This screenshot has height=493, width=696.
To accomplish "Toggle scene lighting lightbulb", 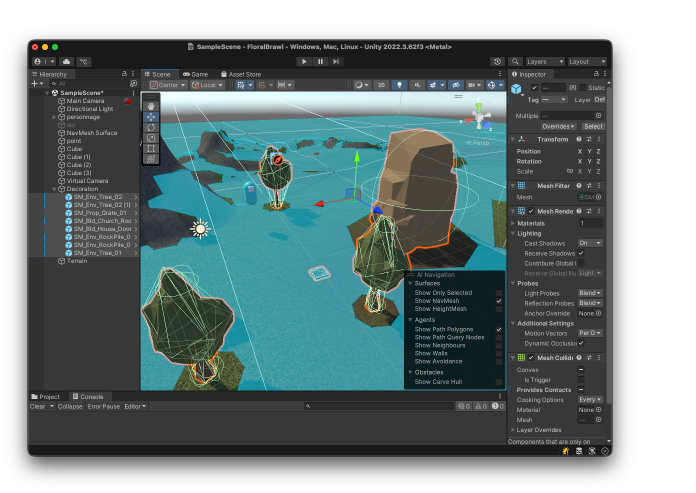I will tap(399, 85).
